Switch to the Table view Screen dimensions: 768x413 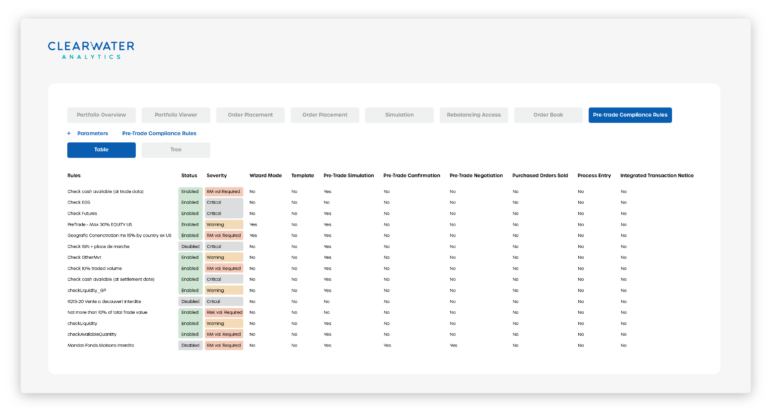coord(101,150)
